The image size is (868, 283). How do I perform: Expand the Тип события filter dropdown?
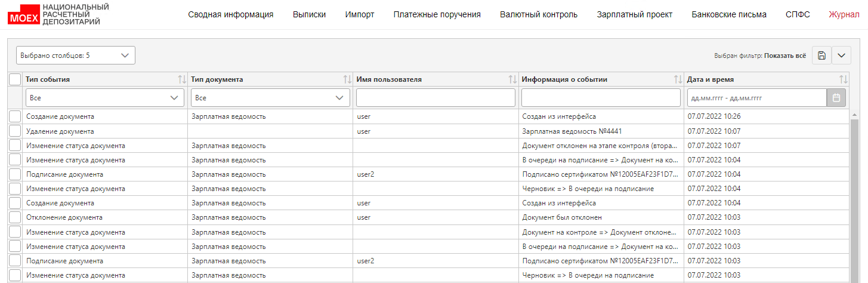point(105,97)
